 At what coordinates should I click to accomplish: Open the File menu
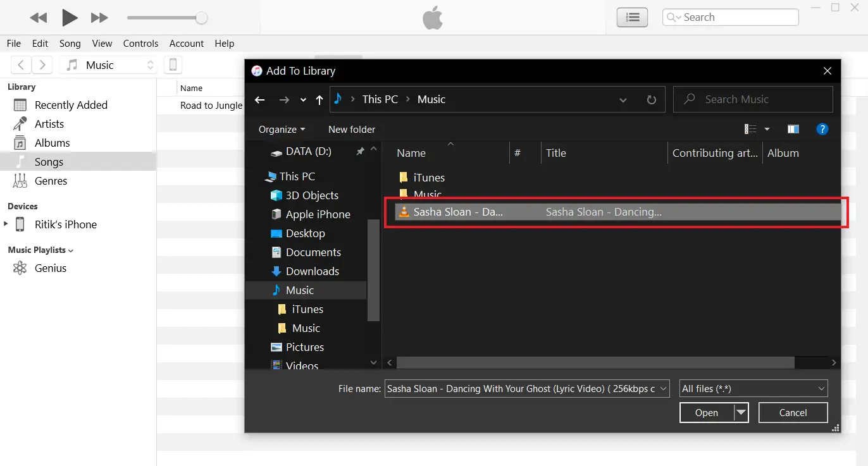tap(14, 44)
